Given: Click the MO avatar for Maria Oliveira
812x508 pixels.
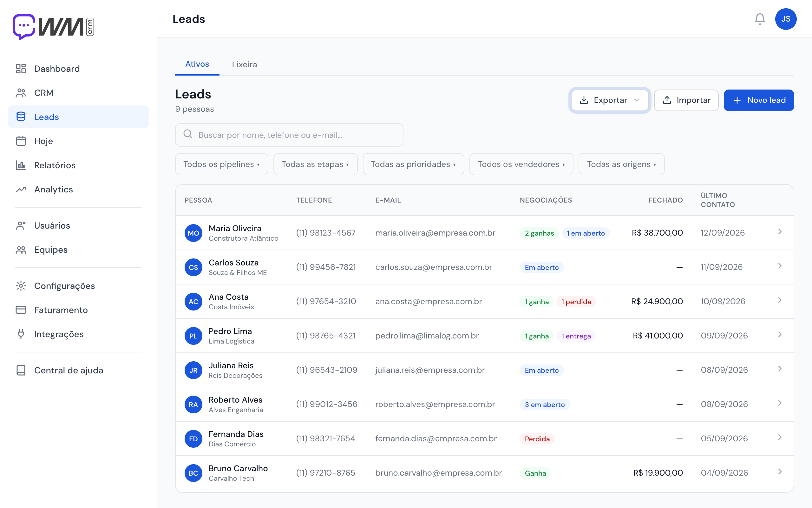Looking at the screenshot, I should [193, 233].
